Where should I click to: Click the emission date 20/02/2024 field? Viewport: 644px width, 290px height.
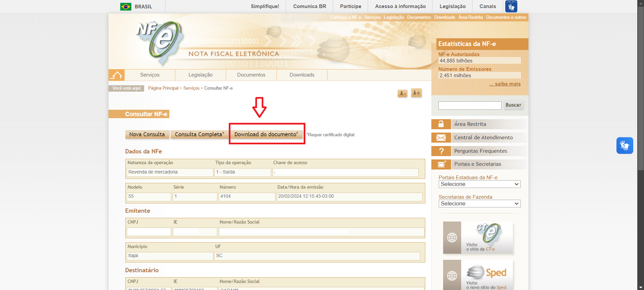(349, 197)
